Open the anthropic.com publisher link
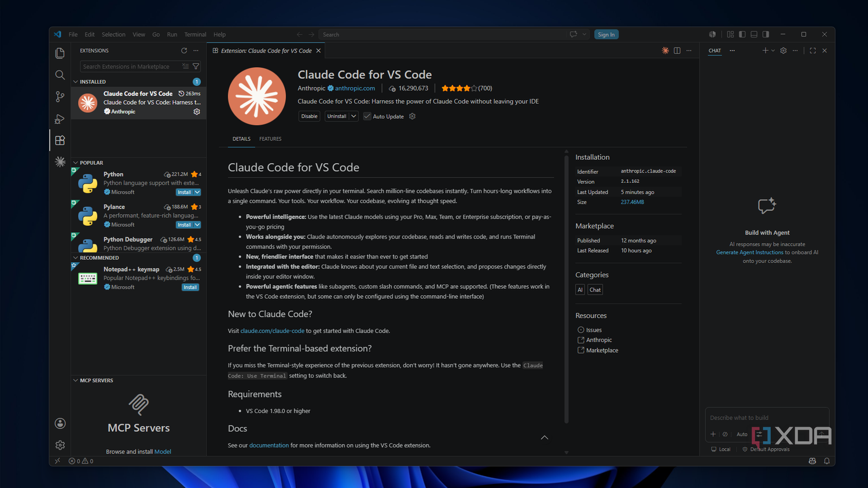 coord(355,89)
